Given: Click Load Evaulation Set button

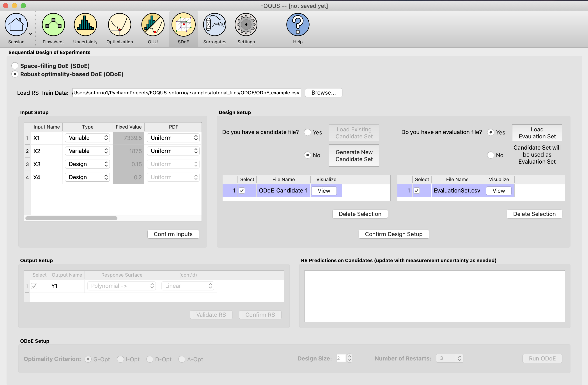Looking at the screenshot, I should coord(537,133).
